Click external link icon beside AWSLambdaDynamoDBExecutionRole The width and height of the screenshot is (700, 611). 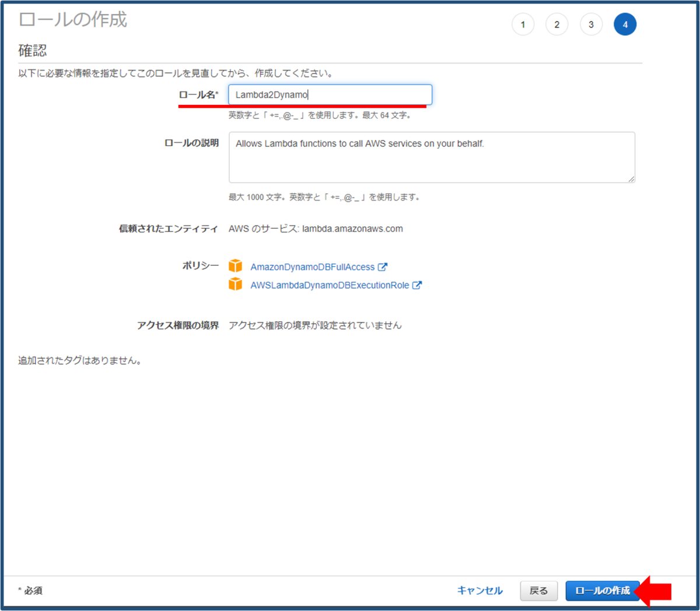coord(417,285)
